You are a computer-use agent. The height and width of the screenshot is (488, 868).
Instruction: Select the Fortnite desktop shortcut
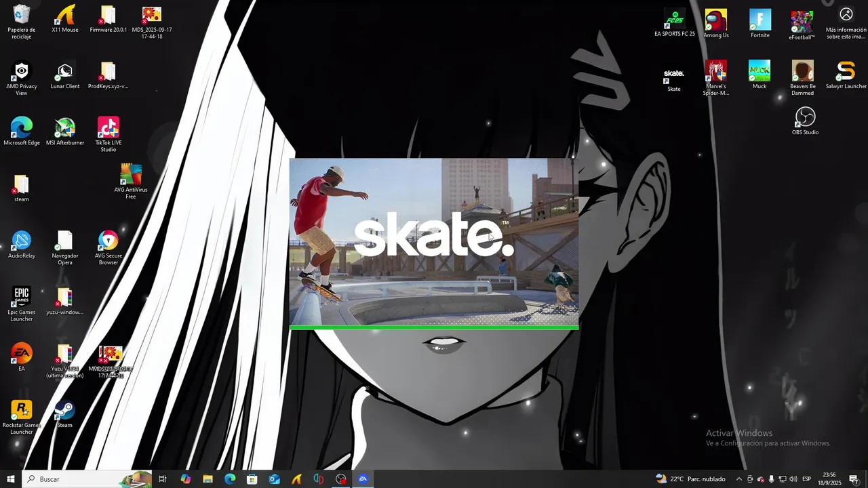click(x=760, y=23)
